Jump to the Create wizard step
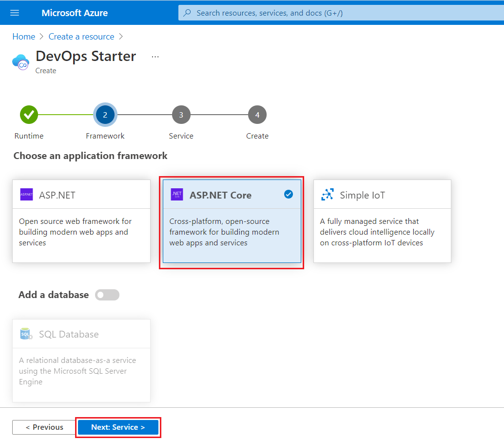The width and height of the screenshot is (504, 440). coord(257,115)
